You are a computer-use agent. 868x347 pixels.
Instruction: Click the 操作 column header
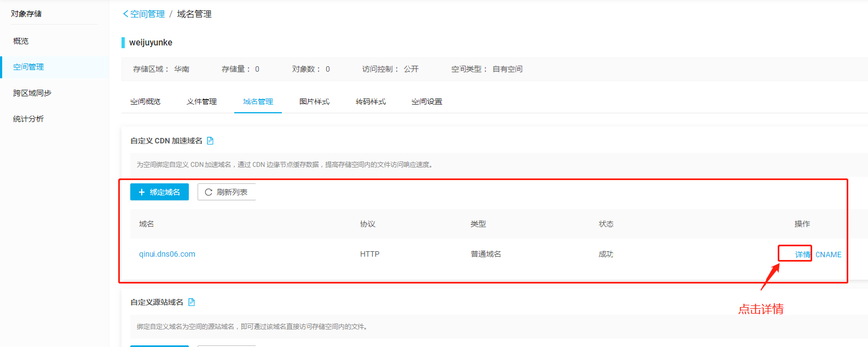point(802,224)
